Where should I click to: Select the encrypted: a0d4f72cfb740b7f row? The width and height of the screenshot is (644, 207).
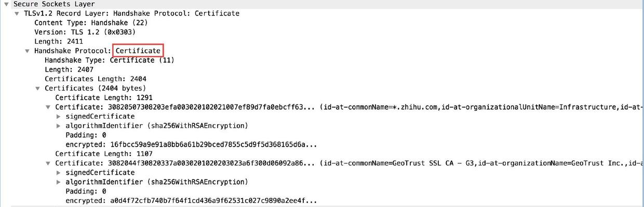pos(322,201)
